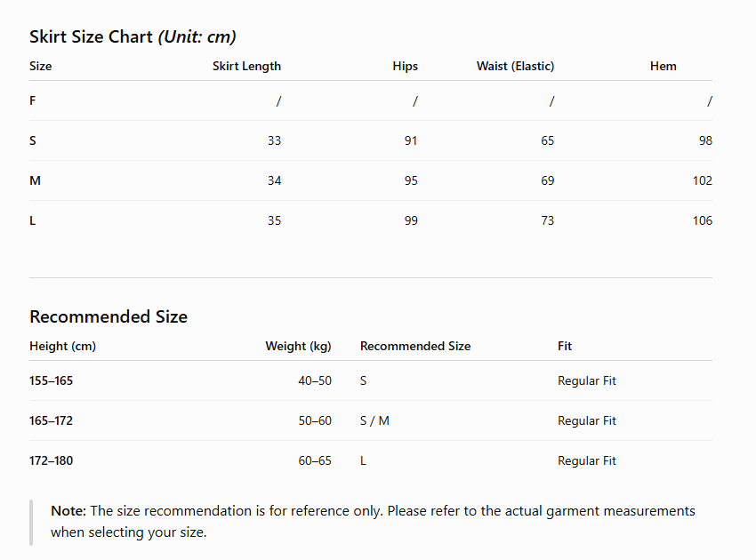Select the hips value 91
This screenshot has width=756, height=560.
point(411,140)
